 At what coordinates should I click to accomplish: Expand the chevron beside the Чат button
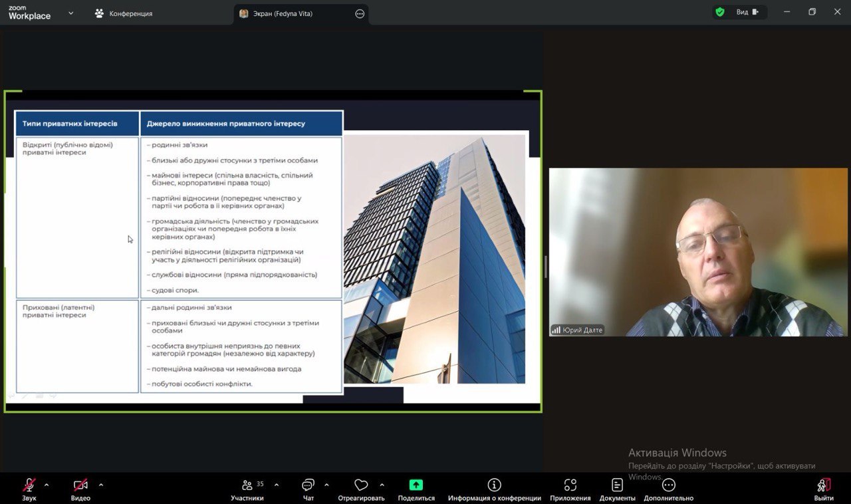point(326,485)
